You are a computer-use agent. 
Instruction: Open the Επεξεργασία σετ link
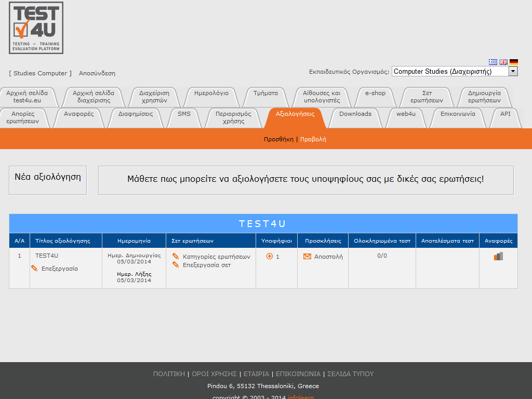(207, 265)
